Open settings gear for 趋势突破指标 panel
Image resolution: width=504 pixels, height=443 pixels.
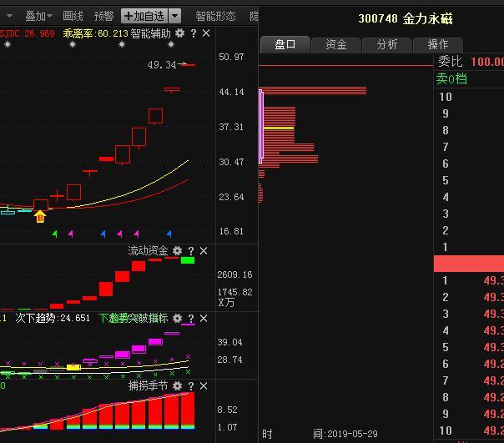click(177, 319)
